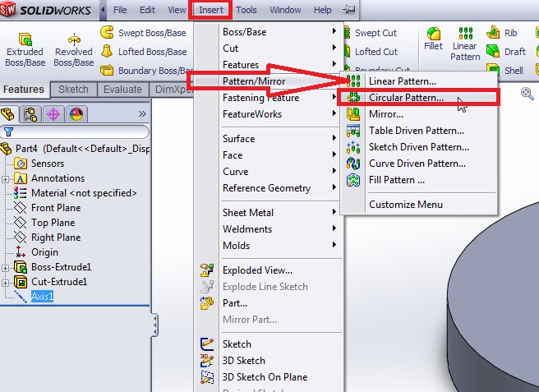539x392 pixels.
Task: Expand the Surface submenu
Action: tap(269, 139)
